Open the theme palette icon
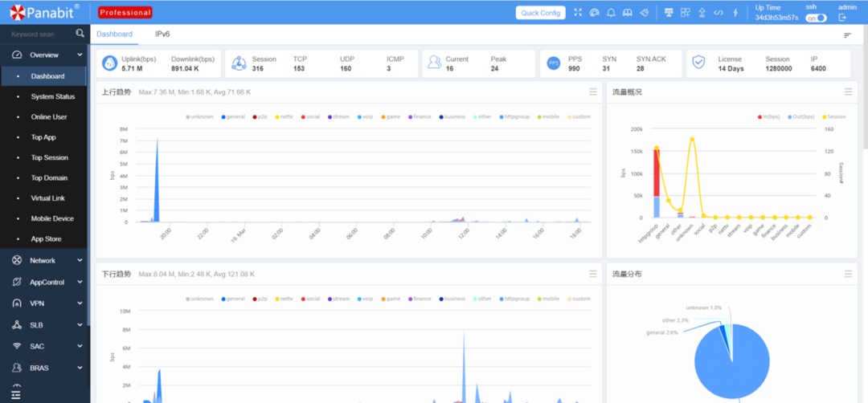This screenshot has width=868, height=403. click(x=595, y=12)
